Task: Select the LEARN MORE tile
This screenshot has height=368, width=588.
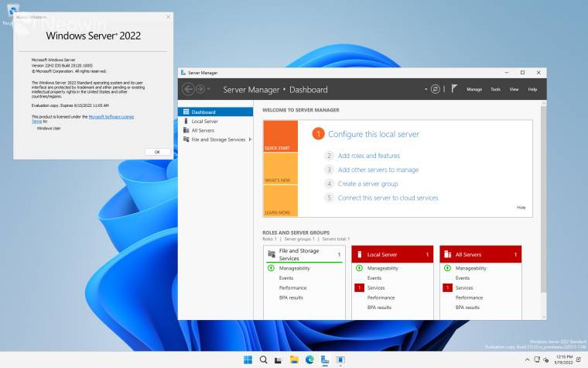Action: (x=281, y=201)
